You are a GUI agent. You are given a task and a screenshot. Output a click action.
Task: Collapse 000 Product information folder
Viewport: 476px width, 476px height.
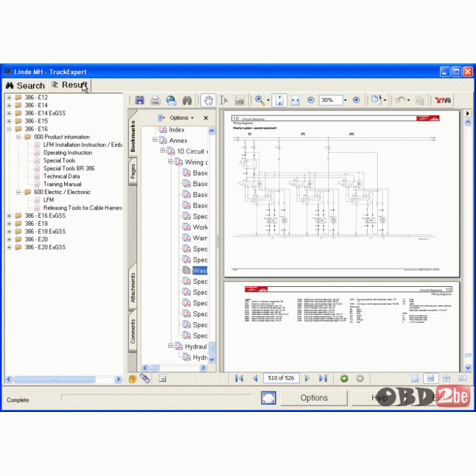pos(18,137)
